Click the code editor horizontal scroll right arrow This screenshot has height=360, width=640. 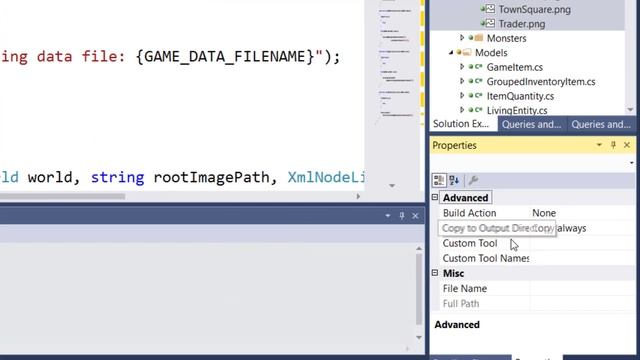tap(358, 196)
